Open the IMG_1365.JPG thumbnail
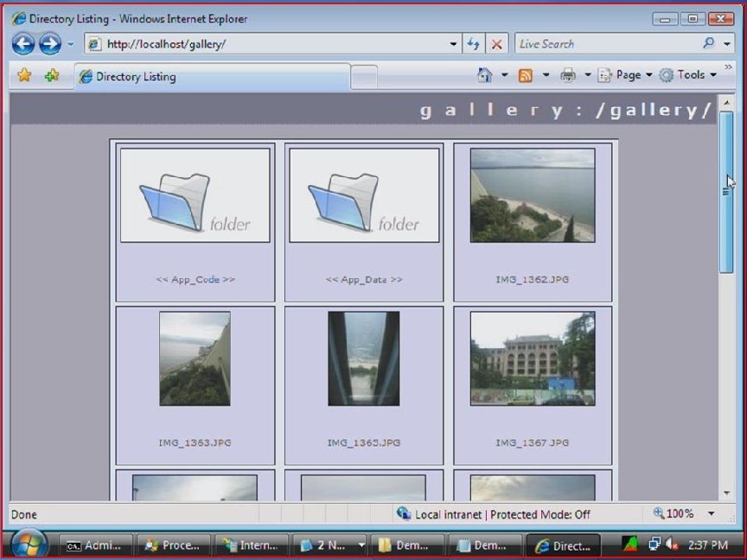This screenshot has width=747, height=560. pyautogui.click(x=364, y=359)
